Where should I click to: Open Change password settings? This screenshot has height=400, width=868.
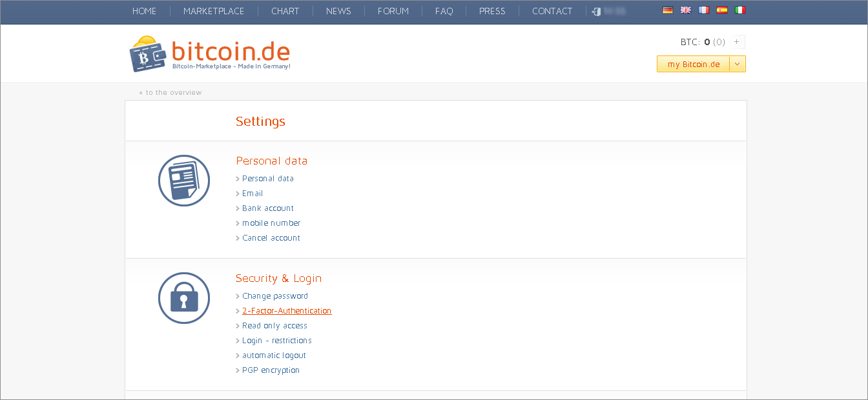pyautogui.click(x=275, y=296)
